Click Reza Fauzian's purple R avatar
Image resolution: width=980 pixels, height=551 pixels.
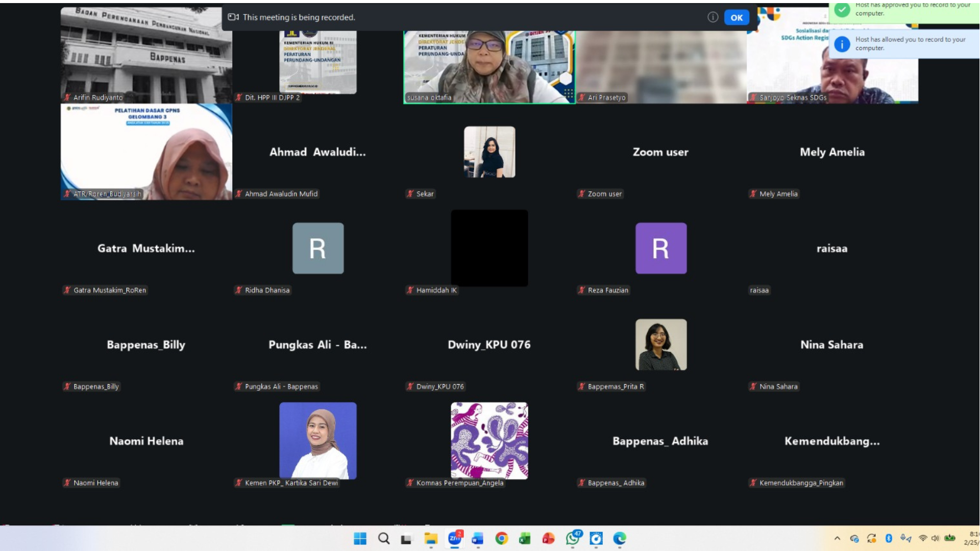pos(660,248)
